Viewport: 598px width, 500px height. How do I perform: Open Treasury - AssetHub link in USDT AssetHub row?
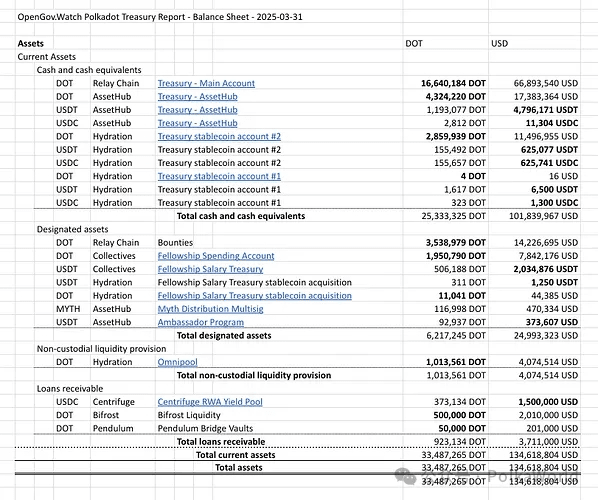(x=198, y=110)
